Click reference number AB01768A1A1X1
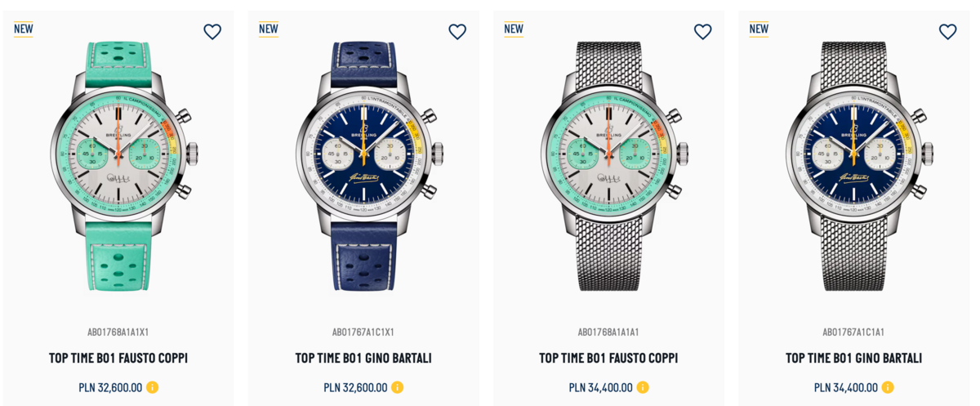This screenshot has height=406, width=980. click(x=118, y=332)
